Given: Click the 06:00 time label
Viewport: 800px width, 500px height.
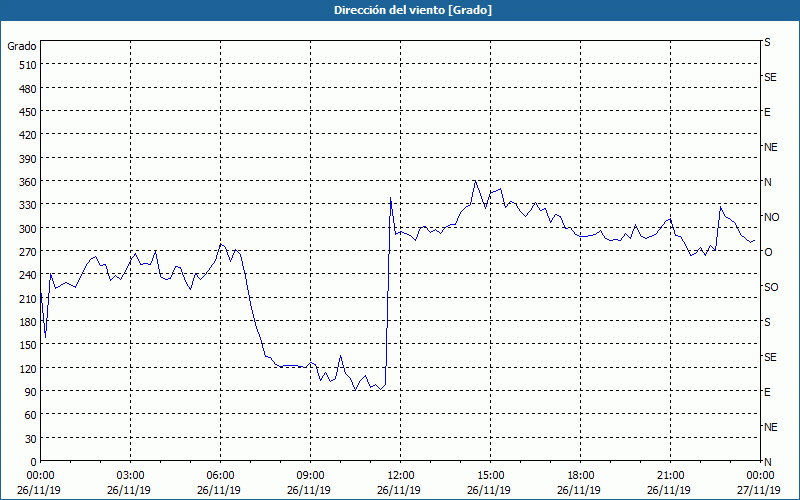Looking at the screenshot, I should (x=220, y=476).
